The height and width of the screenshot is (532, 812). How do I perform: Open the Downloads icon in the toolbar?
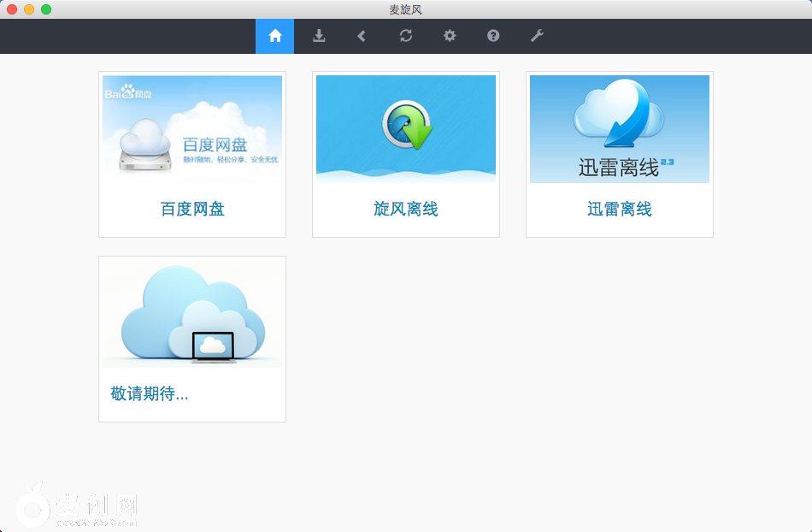point(319,36)
